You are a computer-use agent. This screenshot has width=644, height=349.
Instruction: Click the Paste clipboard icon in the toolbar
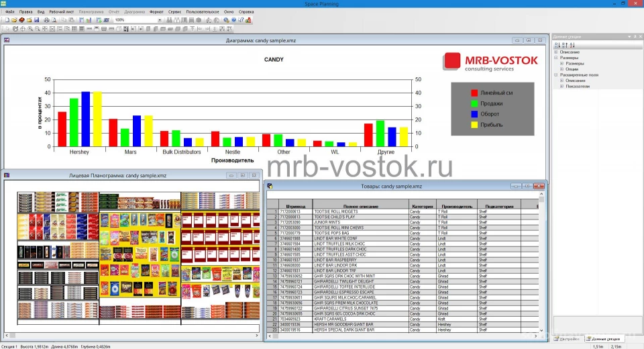[x=71, y=19]
